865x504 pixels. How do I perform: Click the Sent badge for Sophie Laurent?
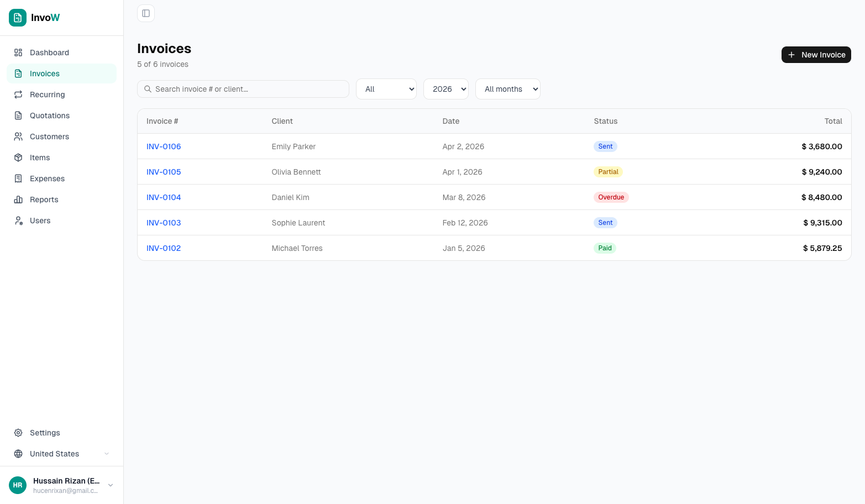click(605, 223)
